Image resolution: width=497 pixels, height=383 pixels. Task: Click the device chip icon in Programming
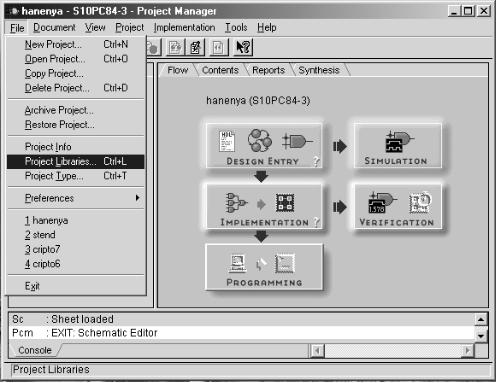point(285,264)
